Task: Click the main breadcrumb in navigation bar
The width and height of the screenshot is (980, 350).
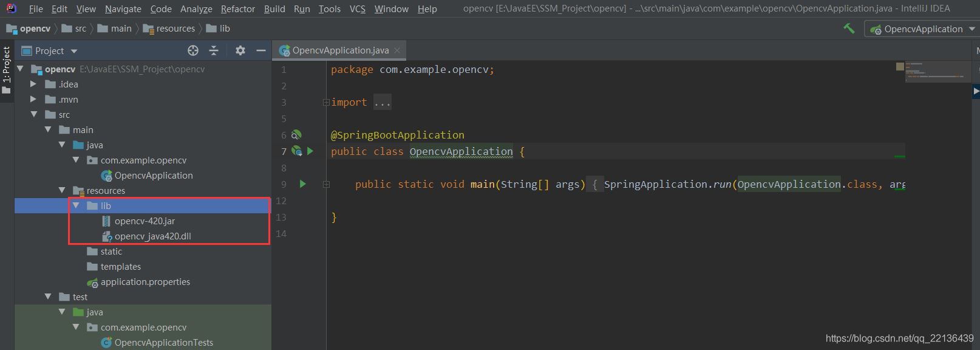Action: click(x=115, y=29)
